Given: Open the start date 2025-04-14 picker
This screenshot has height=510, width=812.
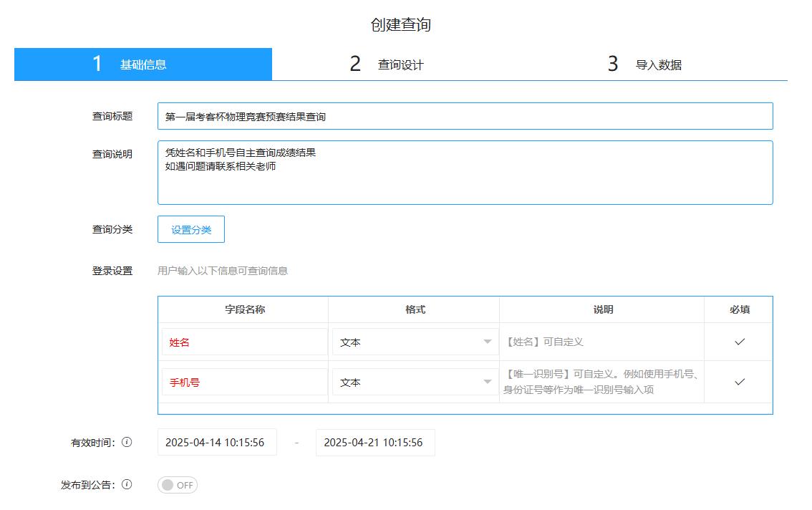Looking at the screenshot, I should (217, 442).
